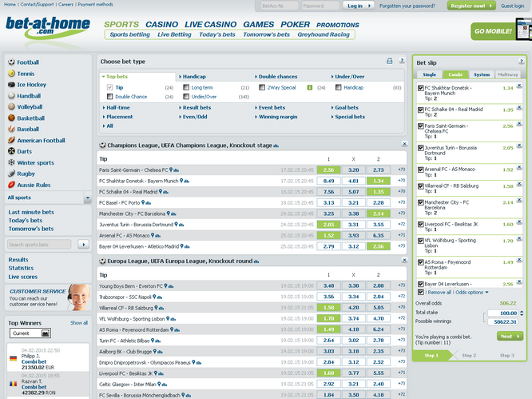Enable the Under/Over checkbox
Viewport: 532px width, 399px height.
186,97
